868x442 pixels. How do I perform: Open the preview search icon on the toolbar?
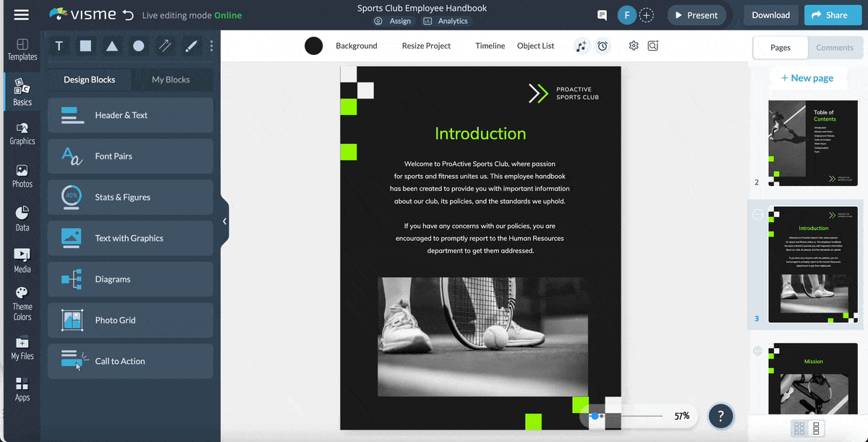tap(653, 46)
